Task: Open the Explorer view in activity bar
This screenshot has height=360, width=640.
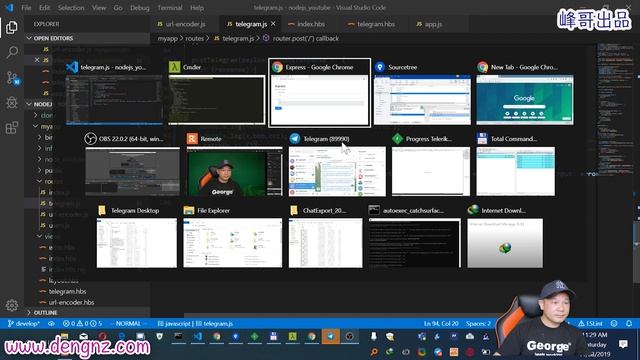Action: pyautogui.click(x=12, y=27)
